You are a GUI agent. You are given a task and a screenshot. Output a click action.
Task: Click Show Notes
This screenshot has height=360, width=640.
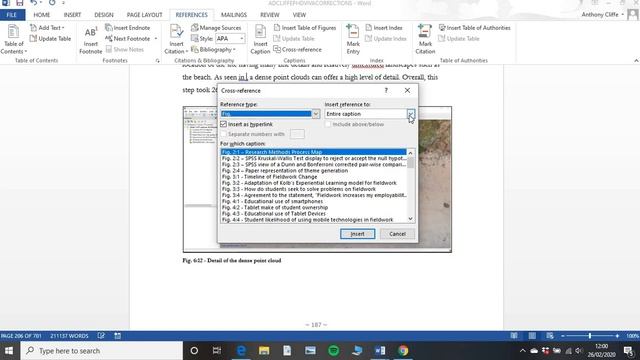pos(124,49)
